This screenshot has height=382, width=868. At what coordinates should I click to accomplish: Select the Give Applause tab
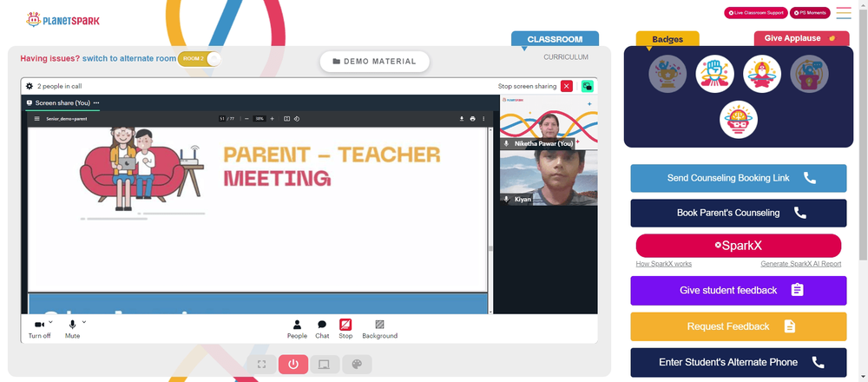point(801,38)
